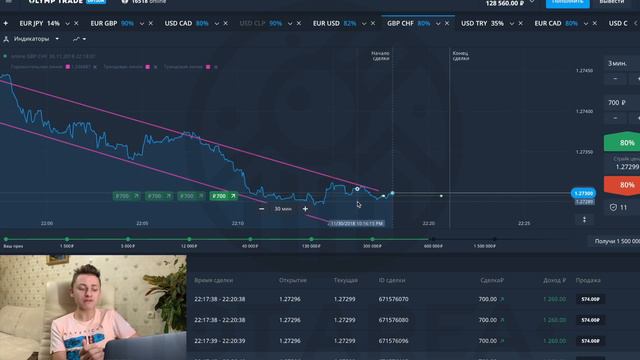
Task: Add a new asset tab with plus icon
Action: click(x=6, y=24)
